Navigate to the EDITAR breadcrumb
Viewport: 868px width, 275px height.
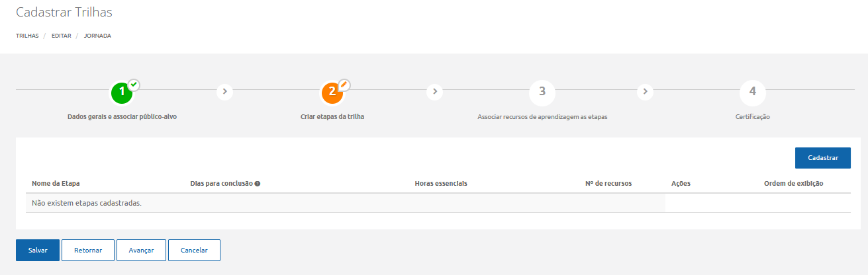coord(62,36)
